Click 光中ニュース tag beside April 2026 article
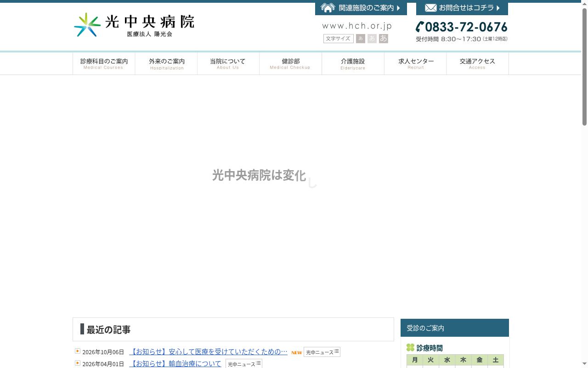This screenshot has width=588, height=368. [243, 364]
